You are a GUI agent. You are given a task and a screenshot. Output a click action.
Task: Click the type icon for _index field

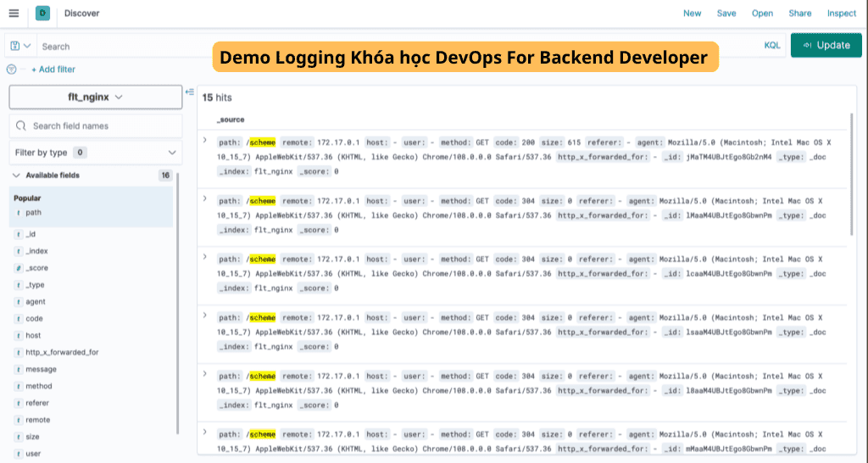click(19, 252)
